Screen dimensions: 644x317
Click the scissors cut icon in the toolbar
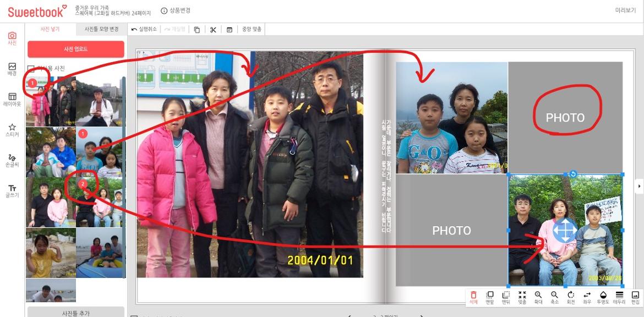213,29
